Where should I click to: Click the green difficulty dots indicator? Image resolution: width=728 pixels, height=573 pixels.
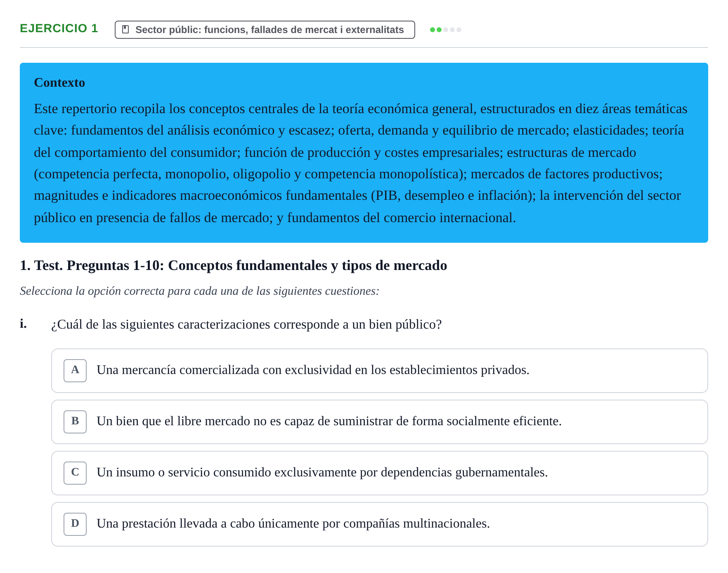[x=445, y=30]
